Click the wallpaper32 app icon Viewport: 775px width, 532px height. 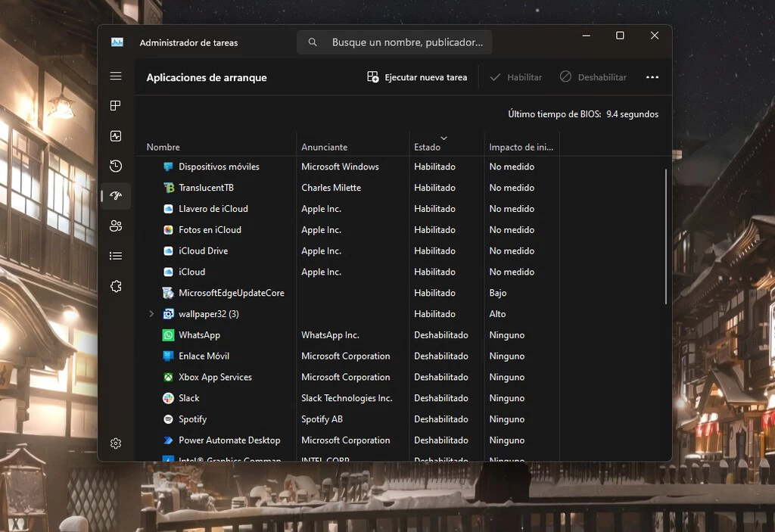click(x=169, y=314)
